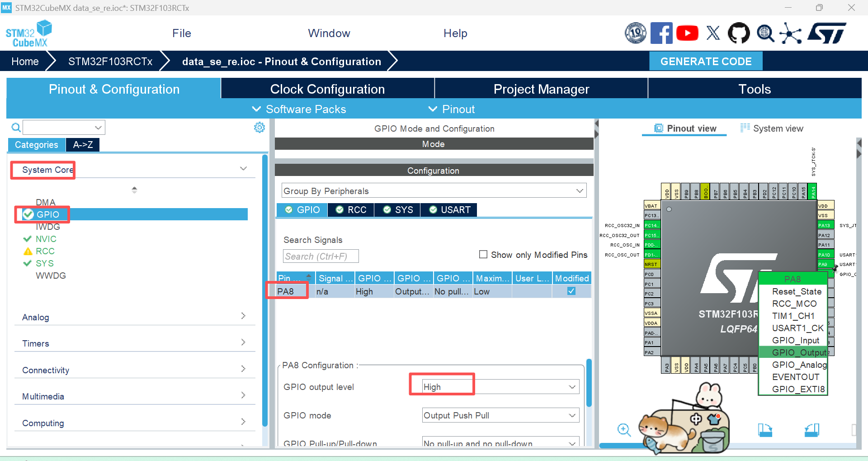
Task: Choose Reset_State from PA8 pin menu
Action: point(797,291)
